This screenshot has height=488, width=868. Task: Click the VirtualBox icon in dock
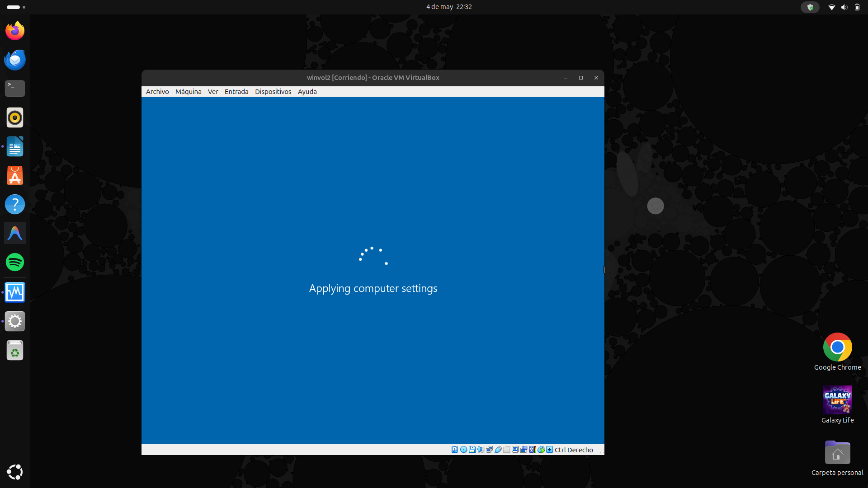click(15, 292)
